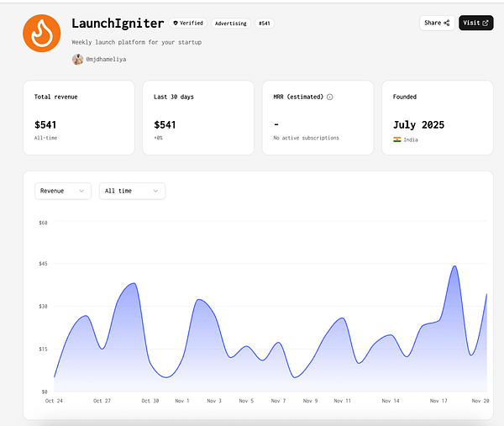Click the highest chart peak near Nov 18
This screenshot has width=504, height=426.
(454, 266)
